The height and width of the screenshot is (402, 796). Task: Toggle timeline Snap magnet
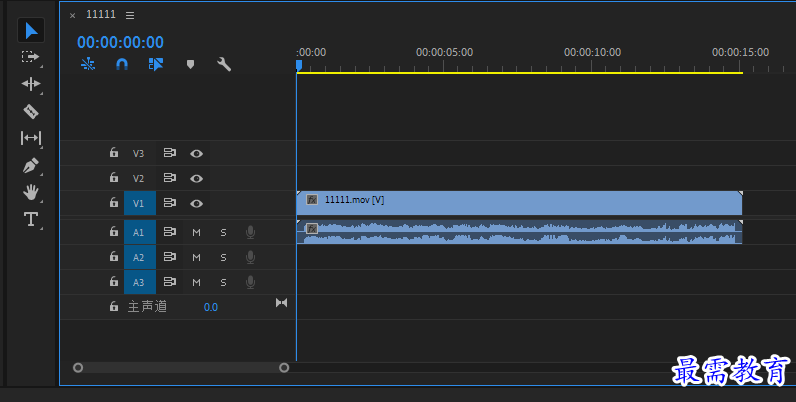pos(122,64)
